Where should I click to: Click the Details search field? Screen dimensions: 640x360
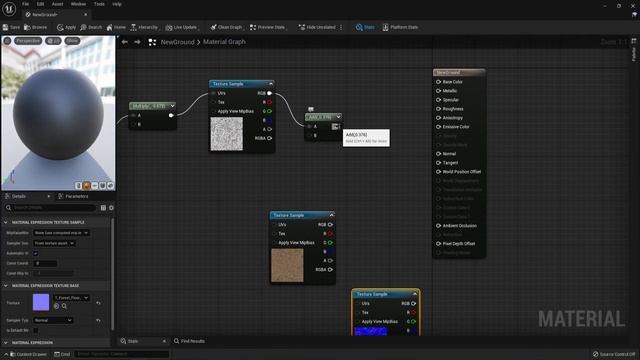(51, 208)
